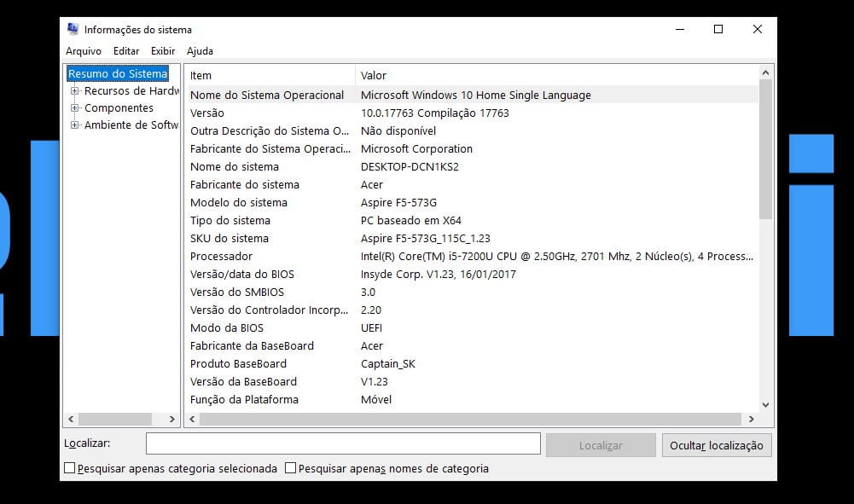The image size is (854, 504).
Task: Click Ocultar localização button
Action: coord(717,445)
